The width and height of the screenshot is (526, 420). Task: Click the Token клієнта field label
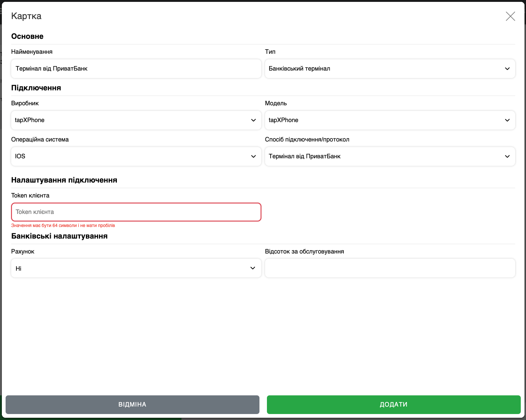(30, 196)
